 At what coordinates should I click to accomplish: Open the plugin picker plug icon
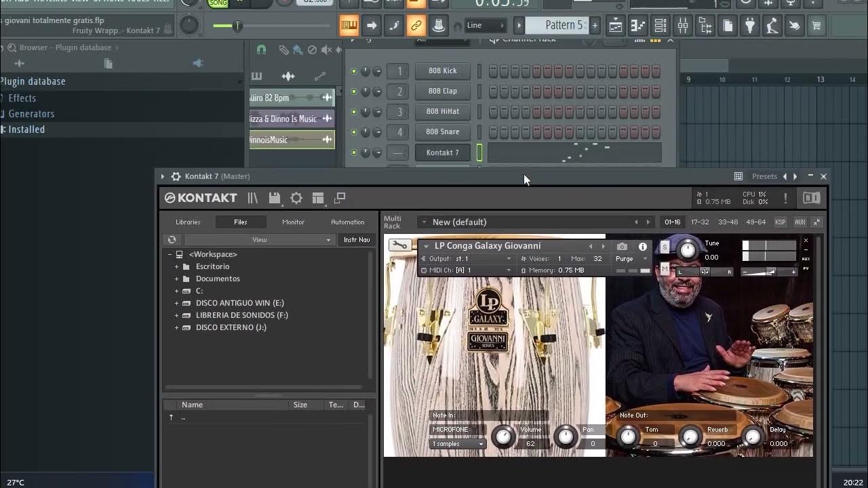[750, 26]
